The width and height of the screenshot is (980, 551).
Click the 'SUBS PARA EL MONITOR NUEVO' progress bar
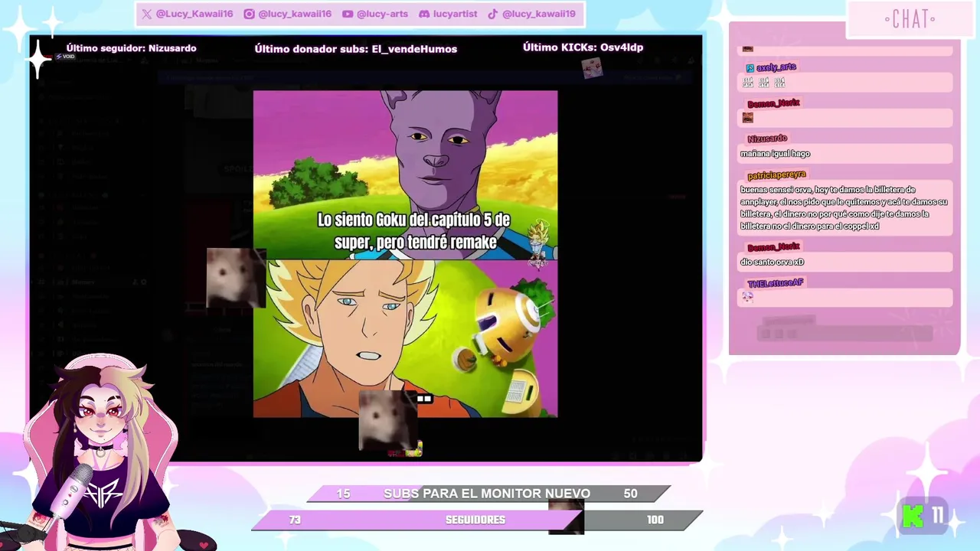coord(488,494)
